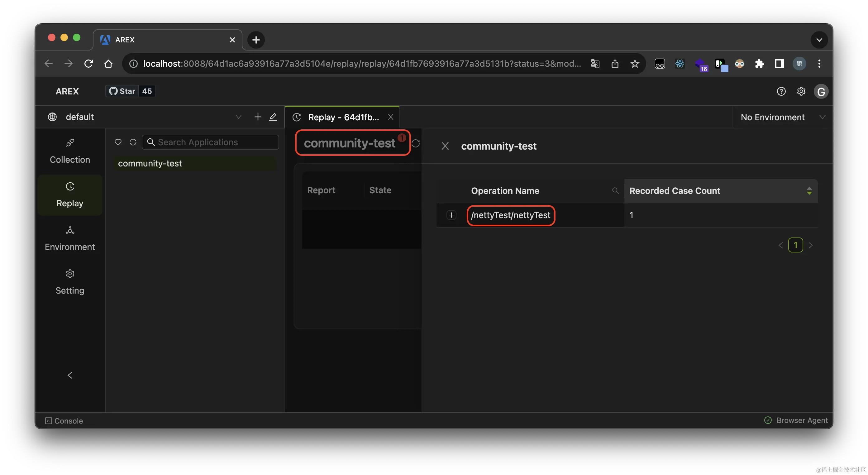This screenshot has height=475, width=868.
Task: Refresh the applications list
Action: click(x=133, y=142)
